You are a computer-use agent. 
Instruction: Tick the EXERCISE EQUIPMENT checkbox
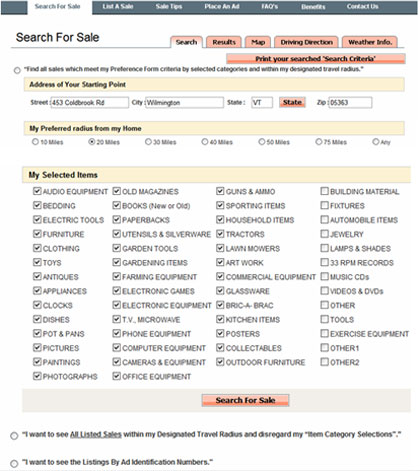click(324, 333)
